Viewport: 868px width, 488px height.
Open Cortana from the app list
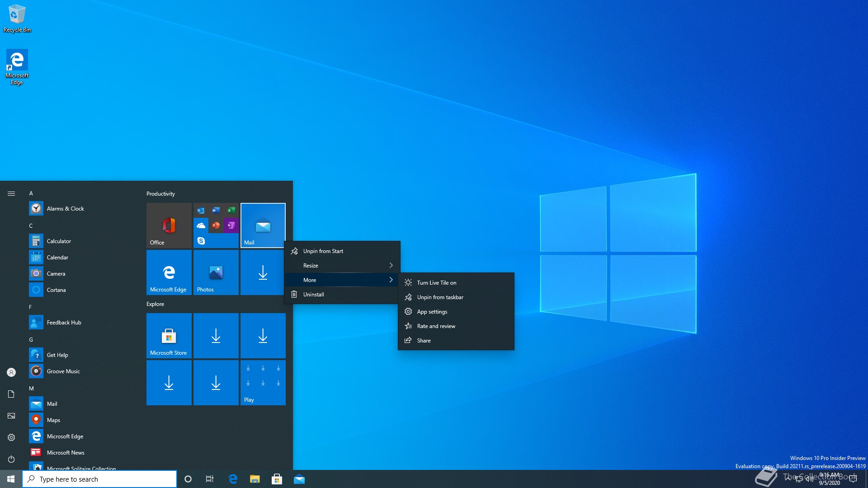coord(84,290)
